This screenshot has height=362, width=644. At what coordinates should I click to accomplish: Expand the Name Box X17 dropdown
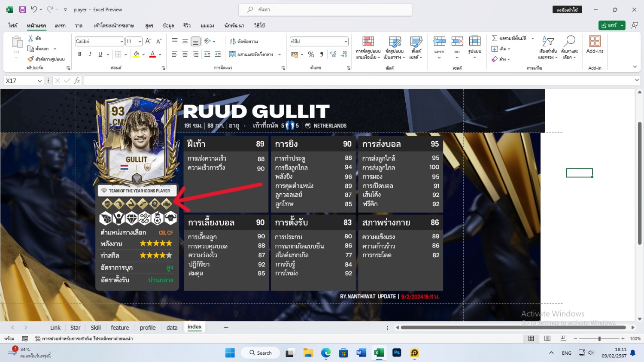coord(39,81)
